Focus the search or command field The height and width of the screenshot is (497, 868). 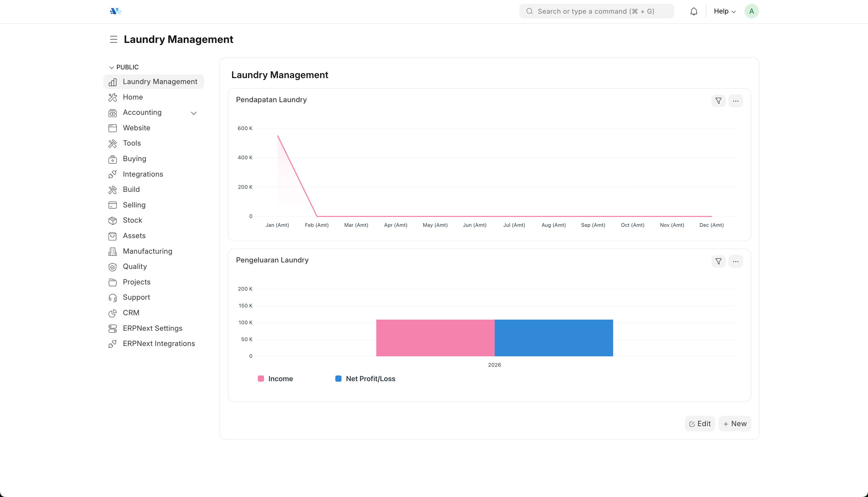(x=596, y=11)
